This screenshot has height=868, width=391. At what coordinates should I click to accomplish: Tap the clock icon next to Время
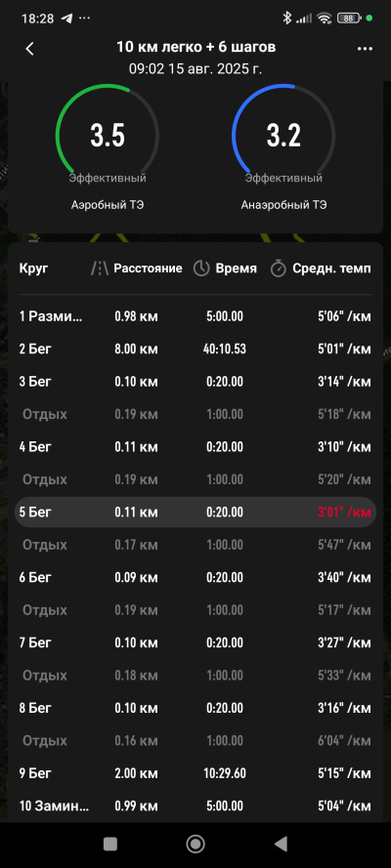pos(201,269)
